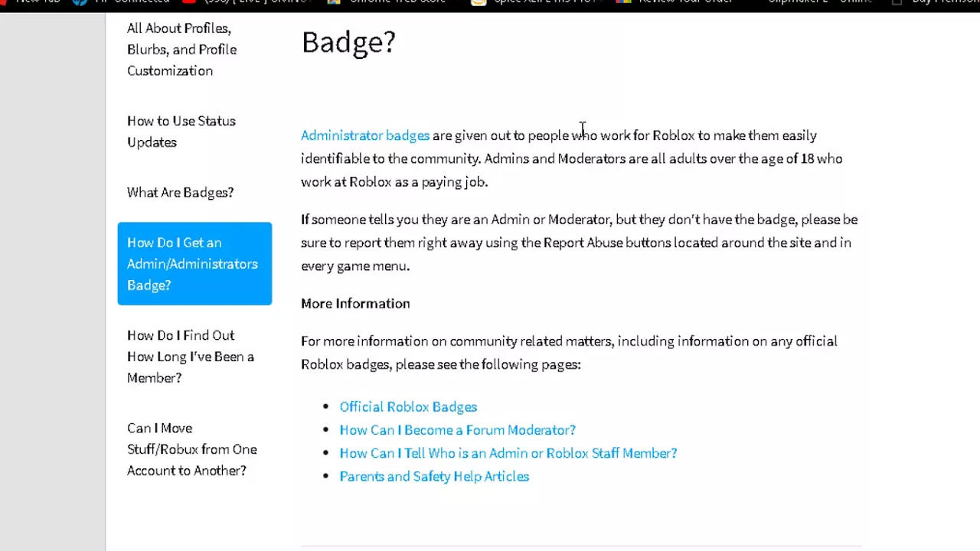Open Parents and Safety Help Articles link
980x551 pixels.
point(434,476)
